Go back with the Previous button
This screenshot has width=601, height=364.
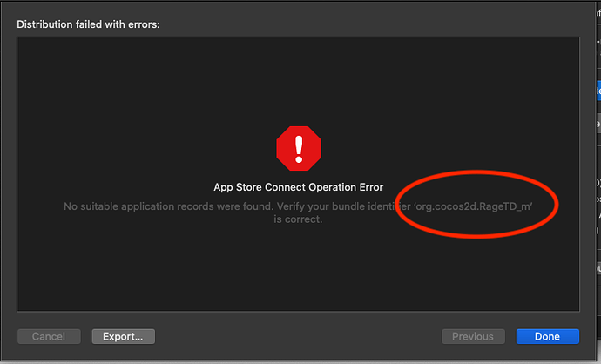[473, 336]
